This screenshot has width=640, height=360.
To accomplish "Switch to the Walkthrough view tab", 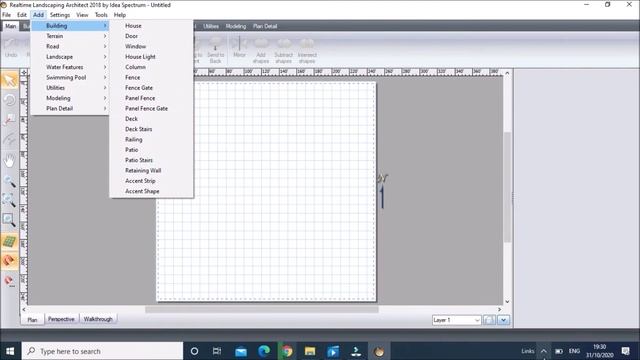I will [x=98, y=319].
